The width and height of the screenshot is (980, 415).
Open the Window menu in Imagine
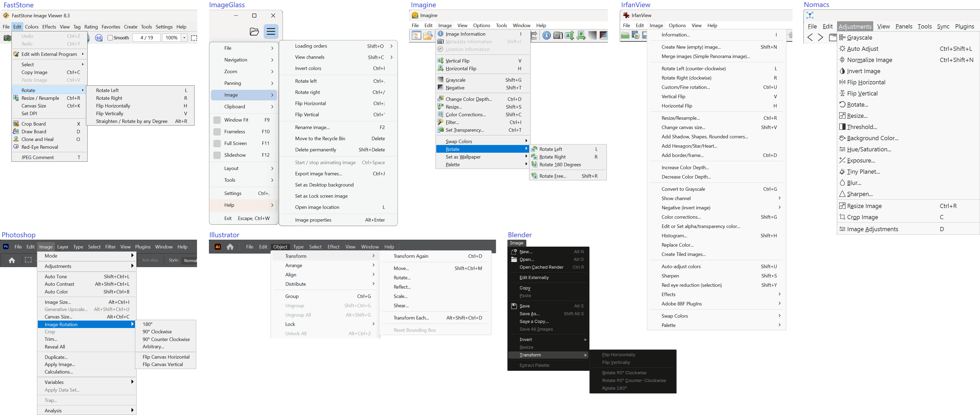click(x=522, y=25)
